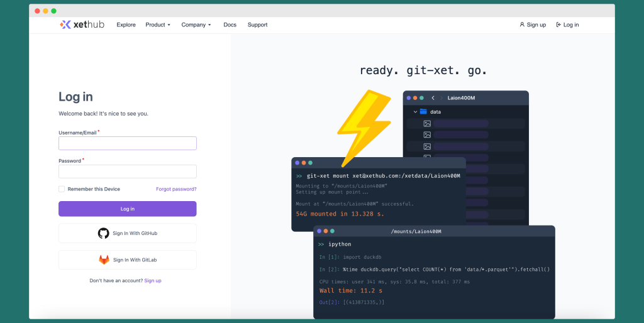Choose Sign In With GitHub
The width and height of the screenshot is (644, 323).
tap(127, 233)
